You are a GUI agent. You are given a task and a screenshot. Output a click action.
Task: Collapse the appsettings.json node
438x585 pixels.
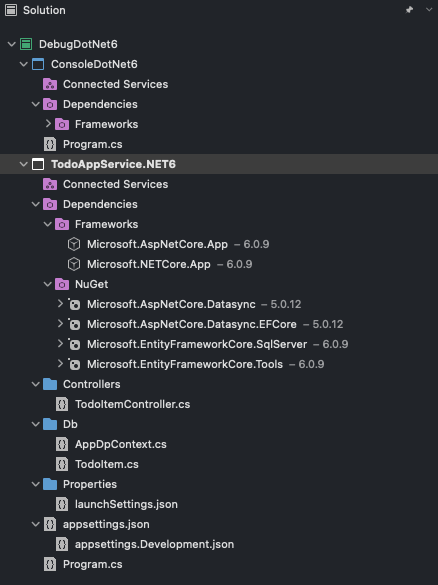coord(35,524)
